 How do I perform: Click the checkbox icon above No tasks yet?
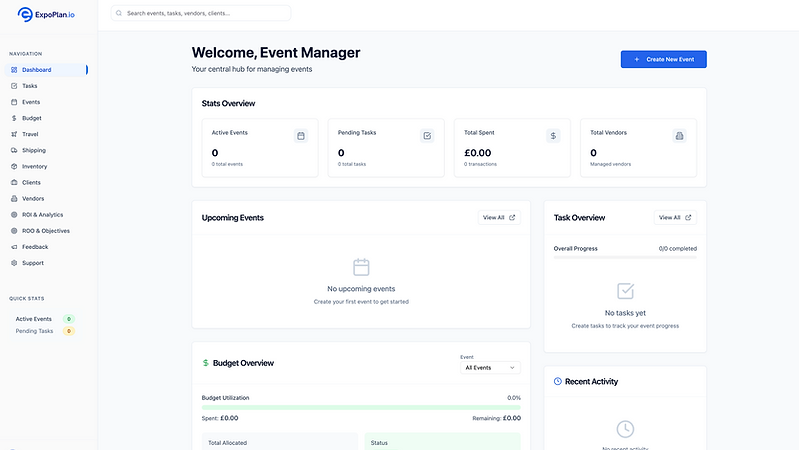625,291
